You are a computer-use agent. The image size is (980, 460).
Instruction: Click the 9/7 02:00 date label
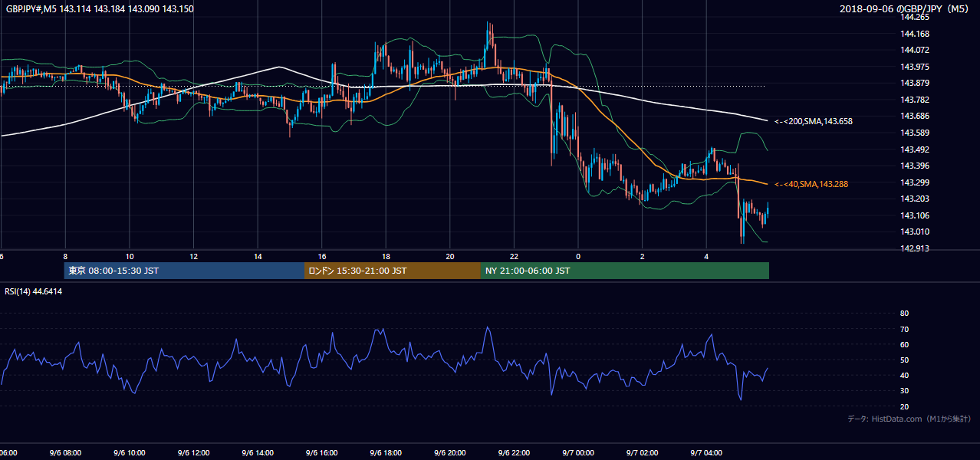coord(643,452)
